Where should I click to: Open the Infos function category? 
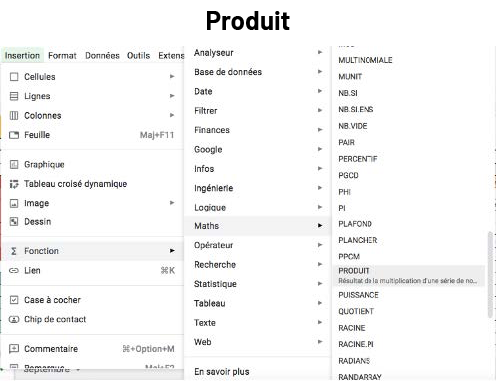point(257,169)
